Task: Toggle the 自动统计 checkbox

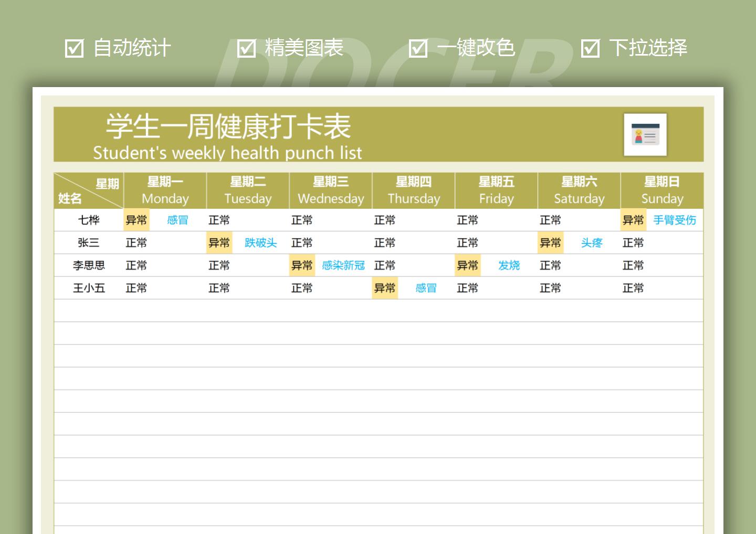Action: pyautogui.click(x=74, y=48)
